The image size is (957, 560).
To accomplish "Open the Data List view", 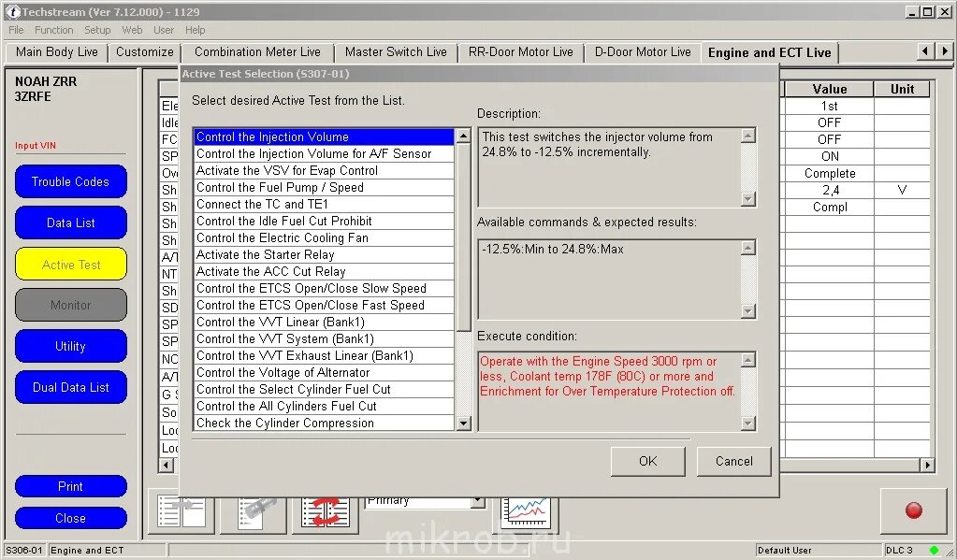I will pyautogui.click(x=71, y=223).
